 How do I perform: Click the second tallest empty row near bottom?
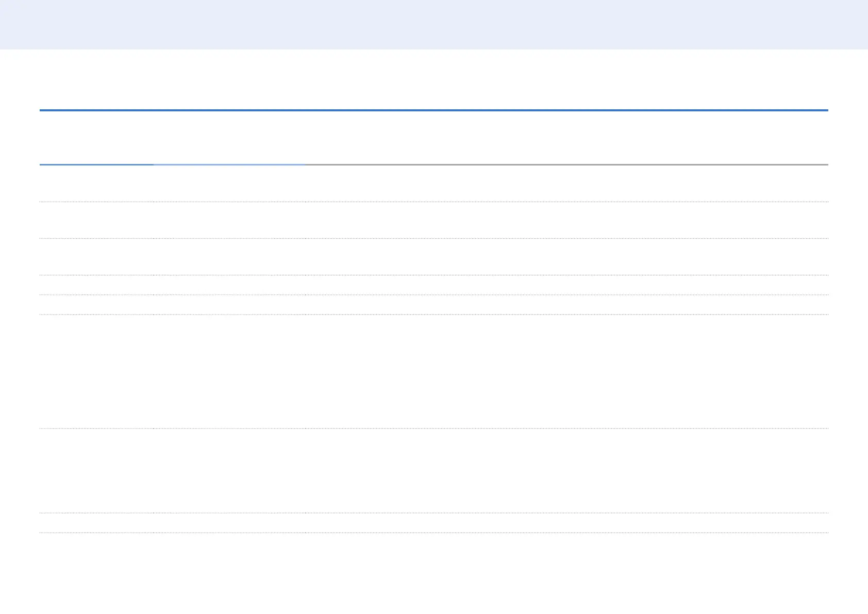434,470
